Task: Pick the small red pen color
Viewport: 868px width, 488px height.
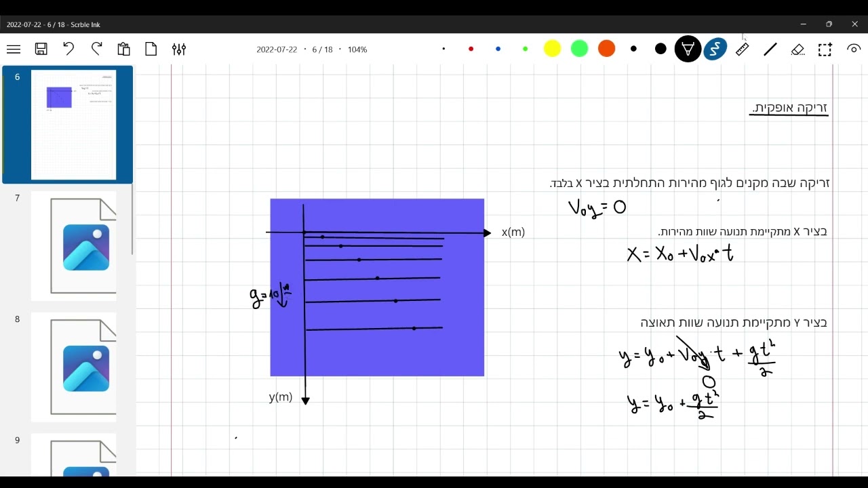Action: [471, 49]
